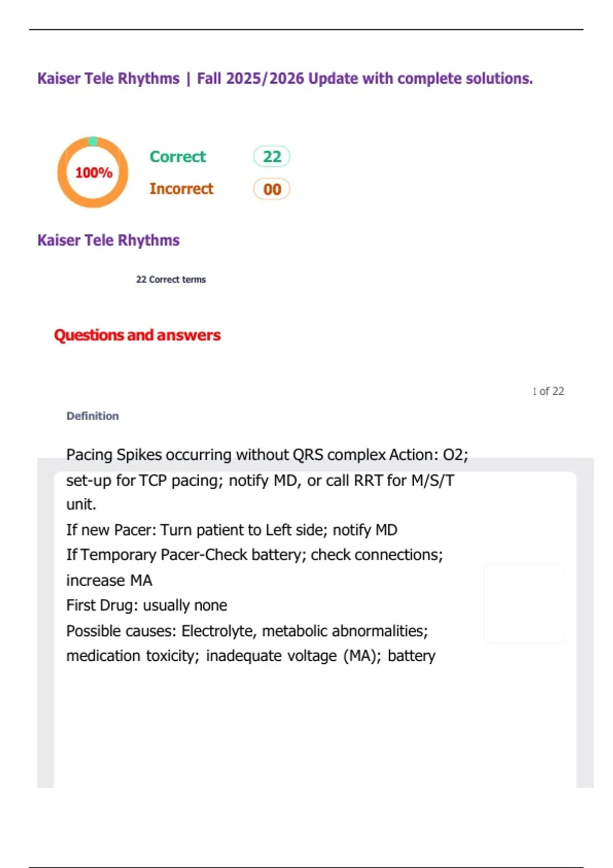Click the red Questions and answers heading
613x868 pixels.
pyautogui.click(x=137, y=335)
